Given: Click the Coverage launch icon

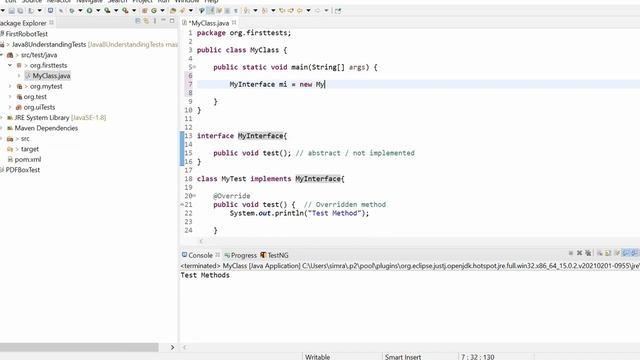Looking at the screenshot, I should (x=107, y=11).
